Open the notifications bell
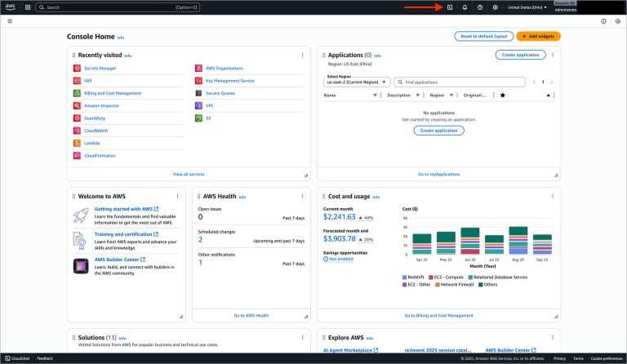The height and width of the screenshot is (364, 627). tap(465, 7)
